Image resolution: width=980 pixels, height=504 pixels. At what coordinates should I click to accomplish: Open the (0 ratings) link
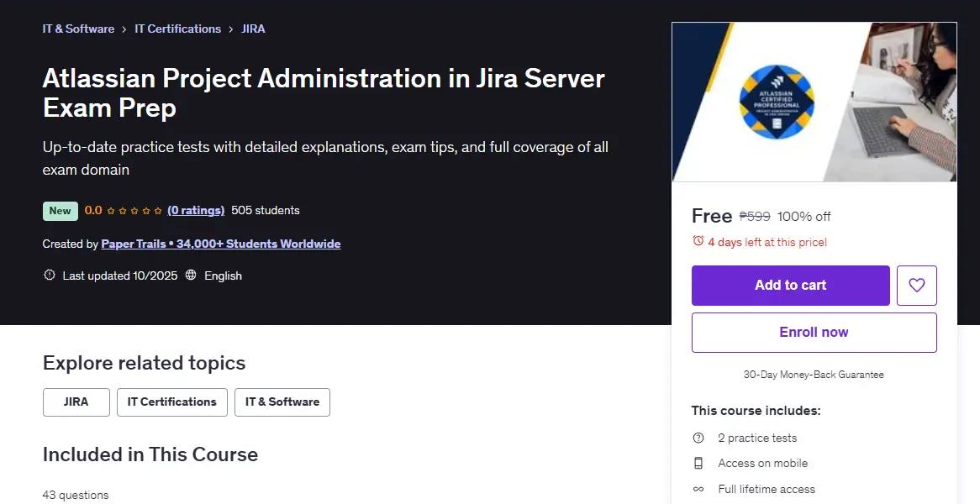click(196, 211)
